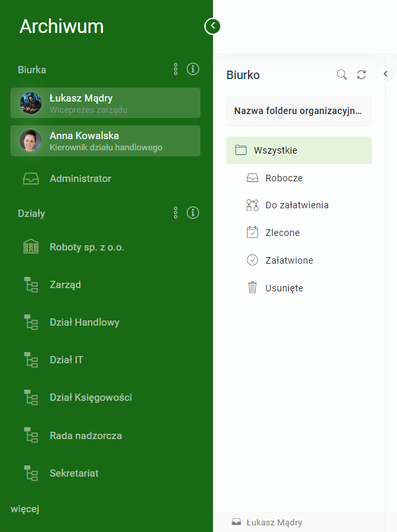Click Dział Handlowy hierarchy icon

31,322
